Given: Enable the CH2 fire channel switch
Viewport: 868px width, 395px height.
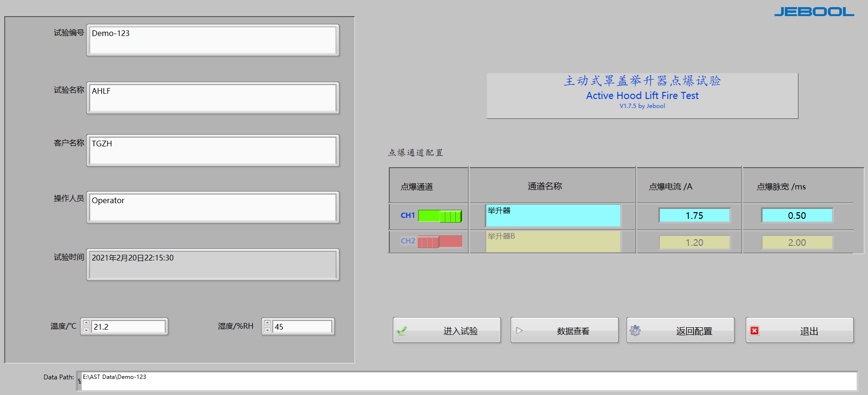Looking at the screenshot, I should tap(440, 242).
